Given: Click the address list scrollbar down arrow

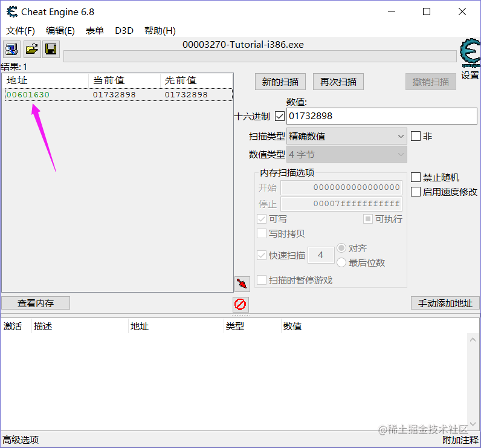Looking at the screenshot, I should point(473,424).
